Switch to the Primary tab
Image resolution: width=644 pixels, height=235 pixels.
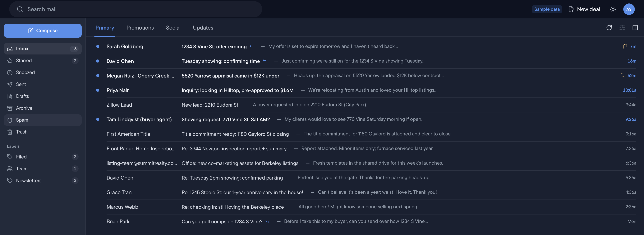[x=105, y=28]
